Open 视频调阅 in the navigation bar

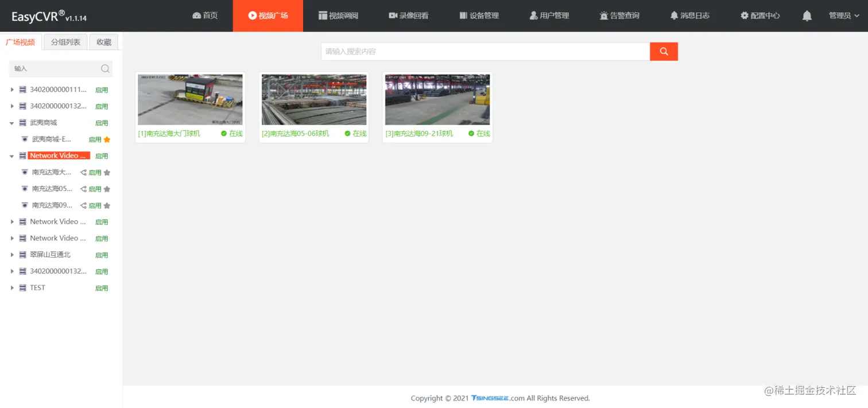[339, 16]
